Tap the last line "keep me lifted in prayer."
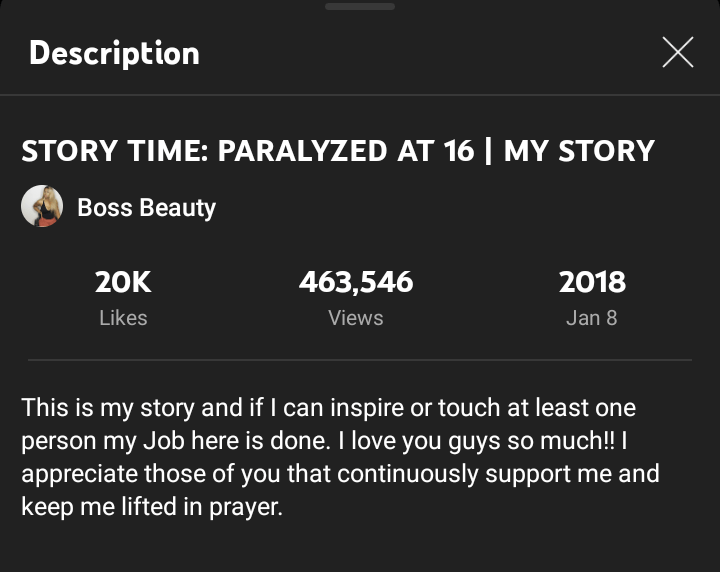The height and width of the screenshot is (572, 720). click(152, 506)
